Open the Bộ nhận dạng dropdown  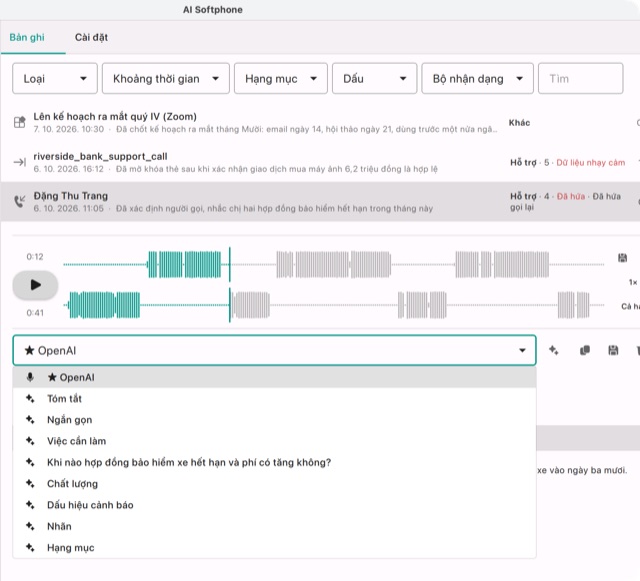coord(477,78)
